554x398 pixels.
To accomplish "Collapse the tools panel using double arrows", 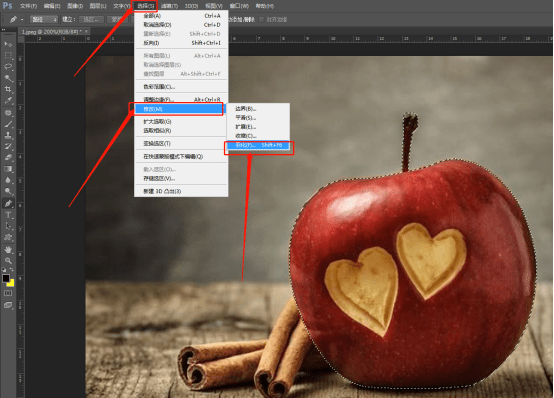I will pyautogui.click(x=4, y=30).
